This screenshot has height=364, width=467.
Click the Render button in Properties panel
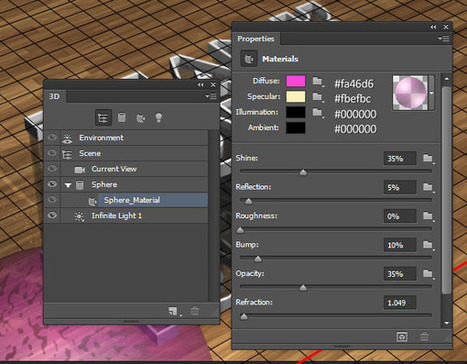[x=402, y=337]
